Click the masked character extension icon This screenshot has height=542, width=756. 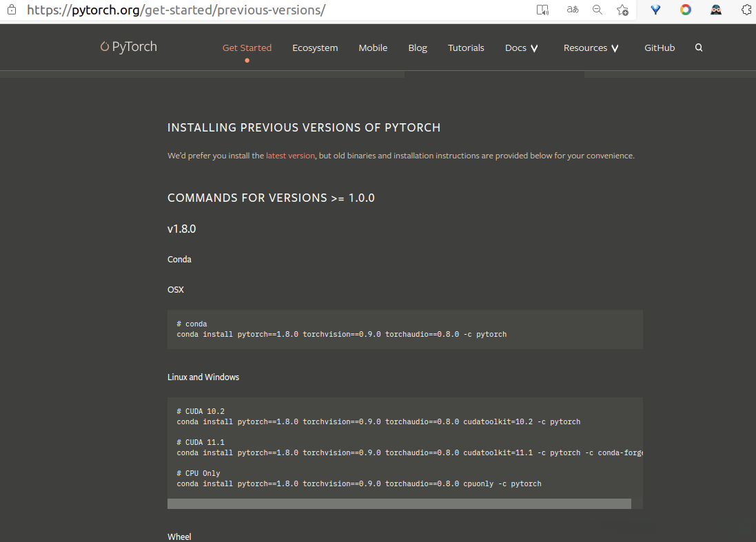(x=716, y=10)
